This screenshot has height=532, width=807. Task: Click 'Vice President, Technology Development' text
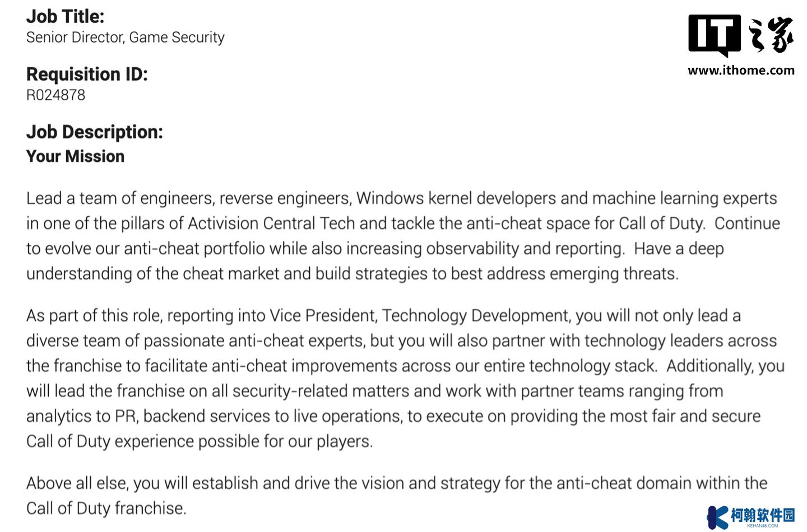[419, 316]
